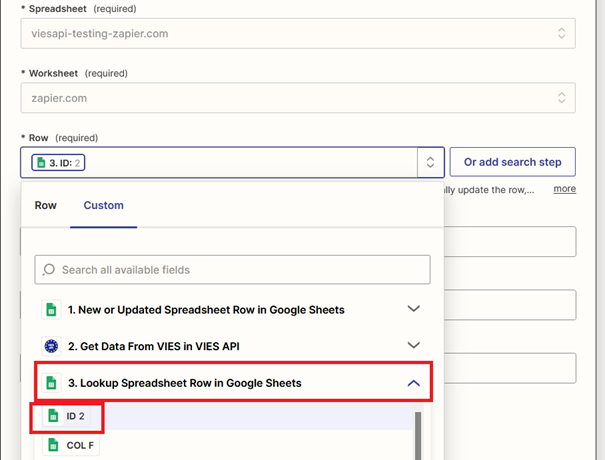Expand step 1 New or Updated Spreadsheet Row

(x=414, y=309)
